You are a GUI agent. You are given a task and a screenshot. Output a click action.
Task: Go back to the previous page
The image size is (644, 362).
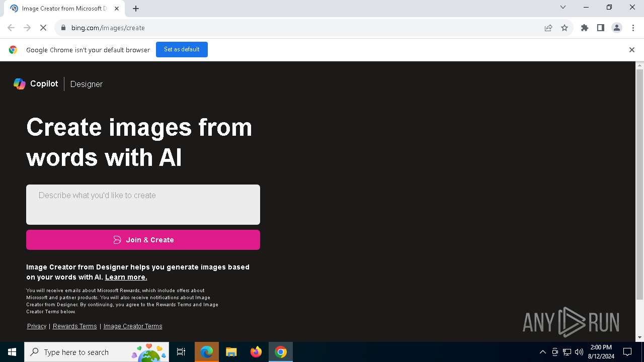11,28
